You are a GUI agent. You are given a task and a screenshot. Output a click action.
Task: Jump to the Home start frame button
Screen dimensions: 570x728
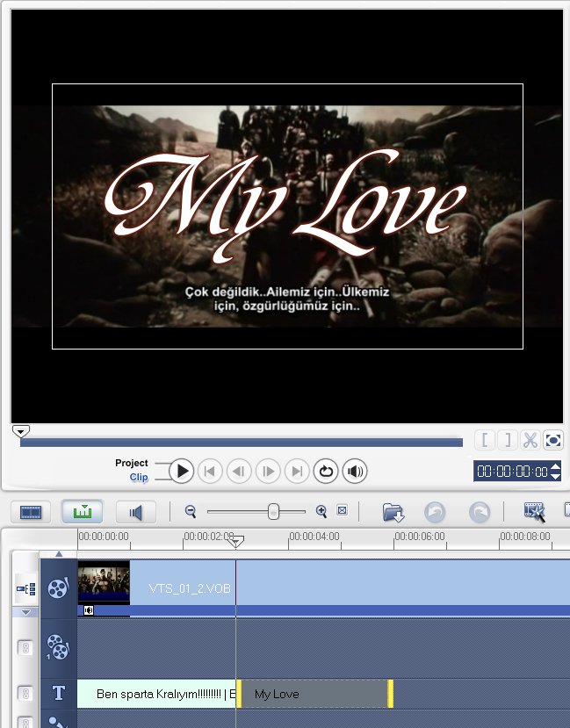210,472
